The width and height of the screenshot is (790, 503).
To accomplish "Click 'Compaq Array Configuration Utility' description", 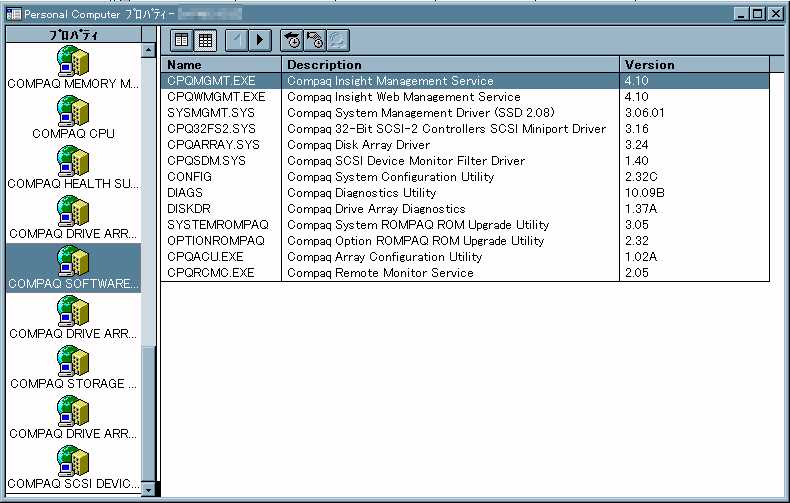I will (x=384, y=257).
